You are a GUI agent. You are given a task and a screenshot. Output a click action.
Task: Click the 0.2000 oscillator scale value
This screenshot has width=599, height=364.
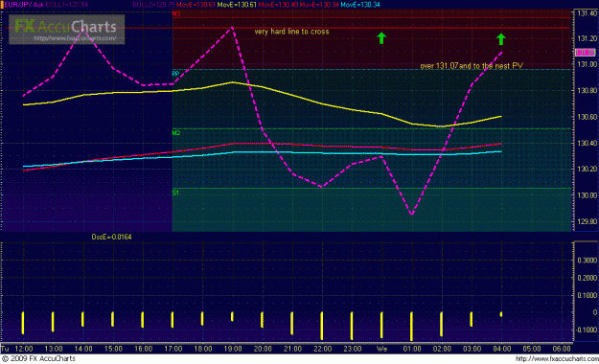587,278
